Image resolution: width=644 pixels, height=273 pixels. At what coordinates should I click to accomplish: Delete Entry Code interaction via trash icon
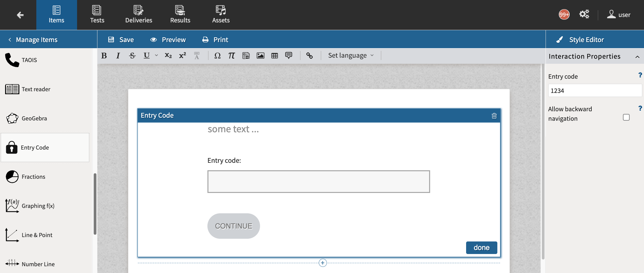point(494,116)
